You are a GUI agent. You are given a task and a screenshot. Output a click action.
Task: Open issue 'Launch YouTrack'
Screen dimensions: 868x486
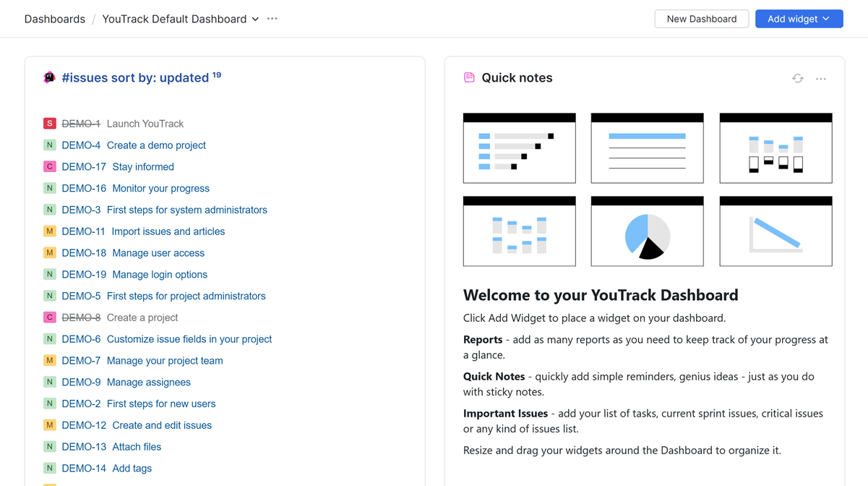coord(145,124)
